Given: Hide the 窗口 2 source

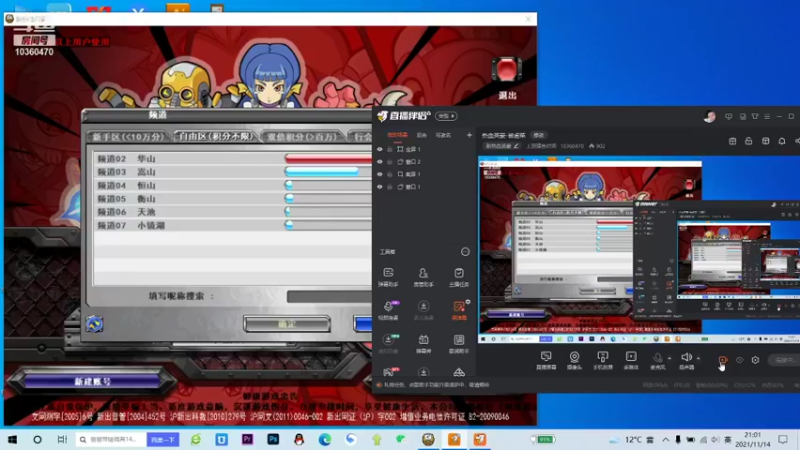Looking at the screenshot, I should 380,162.
